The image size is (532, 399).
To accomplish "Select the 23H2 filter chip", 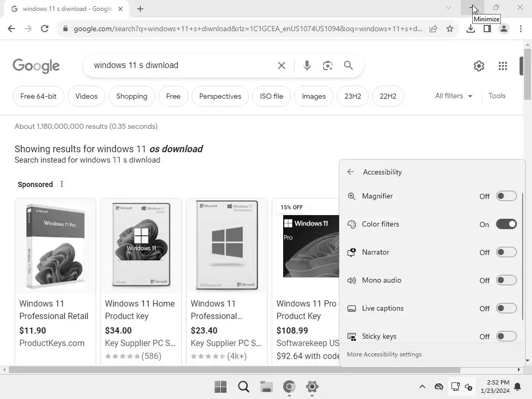I will [353, 96].
